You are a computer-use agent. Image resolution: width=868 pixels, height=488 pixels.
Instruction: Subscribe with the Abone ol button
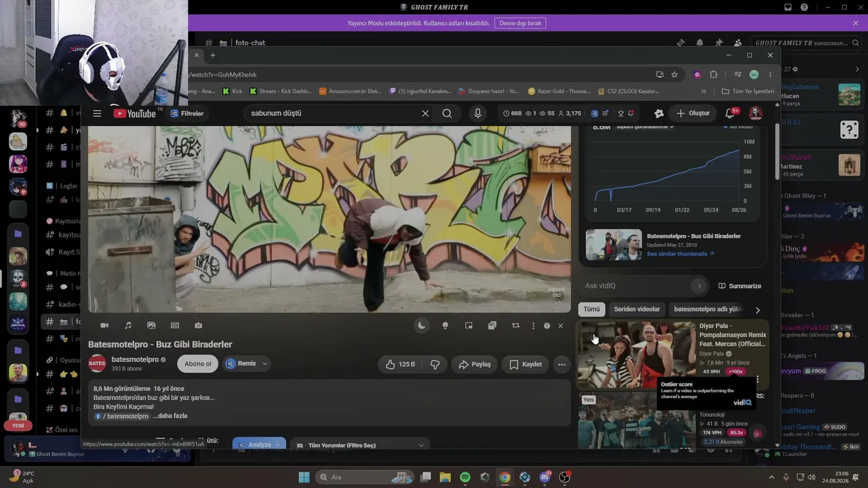coord(198,364)
